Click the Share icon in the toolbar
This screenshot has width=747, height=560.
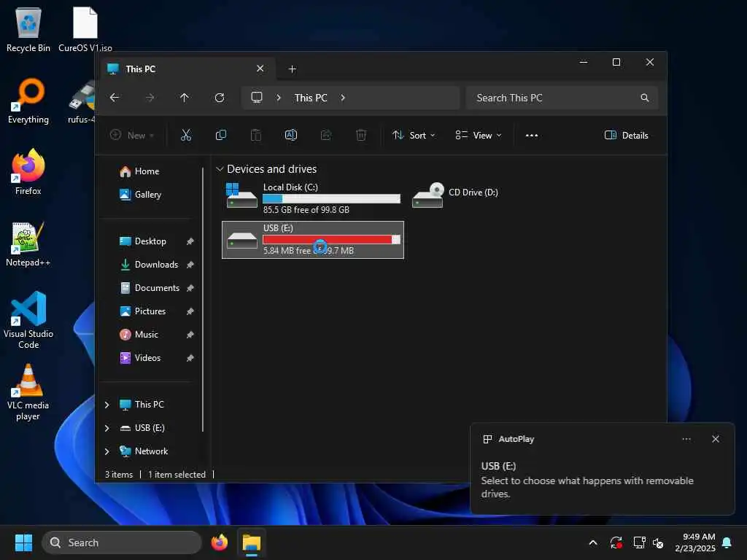click(x=326, y=135)
